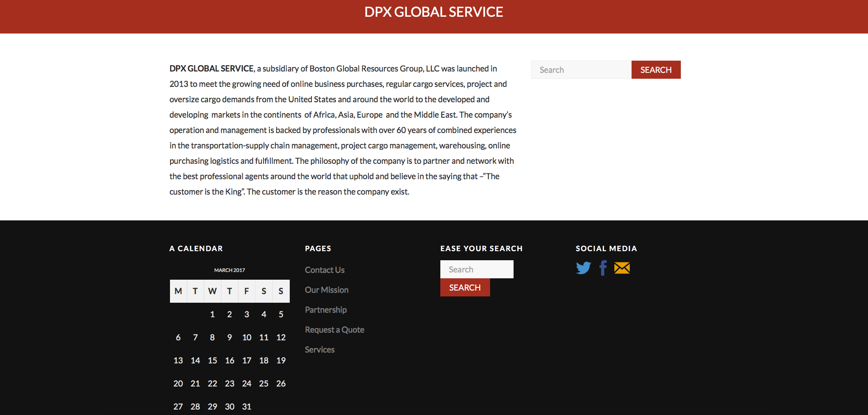This screenshot has width=868, height=415.
Task: Click the Monday column header in calendar
Action: pos(178,291)
